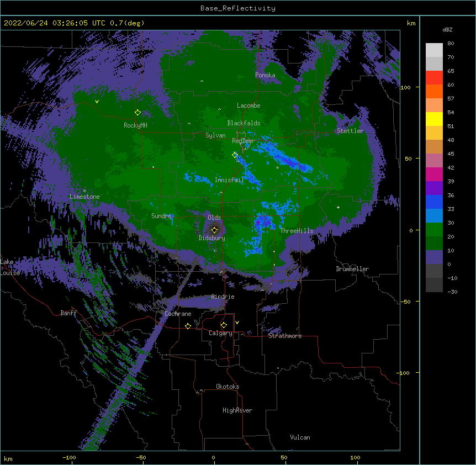The width and height of the screenshot is (476, 465).
Task: Click the Vulcan city label
Action: 300,437
